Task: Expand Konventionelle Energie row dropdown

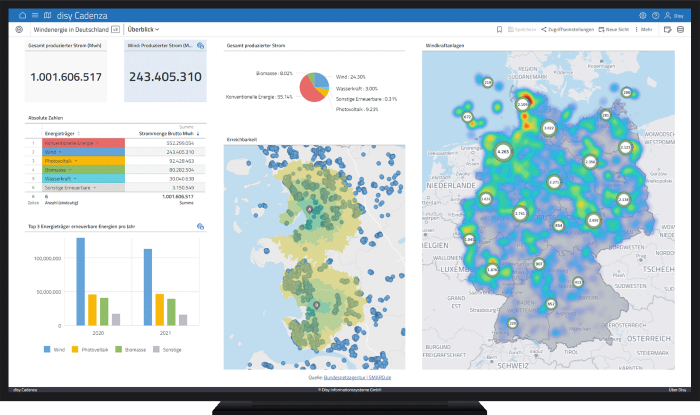Action: (x=97, y=143)
